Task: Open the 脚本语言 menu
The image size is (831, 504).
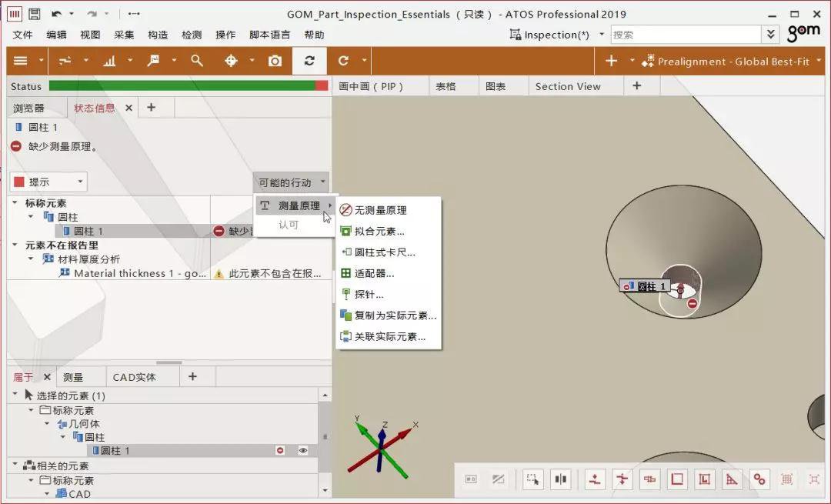Action: pos(270,35)
